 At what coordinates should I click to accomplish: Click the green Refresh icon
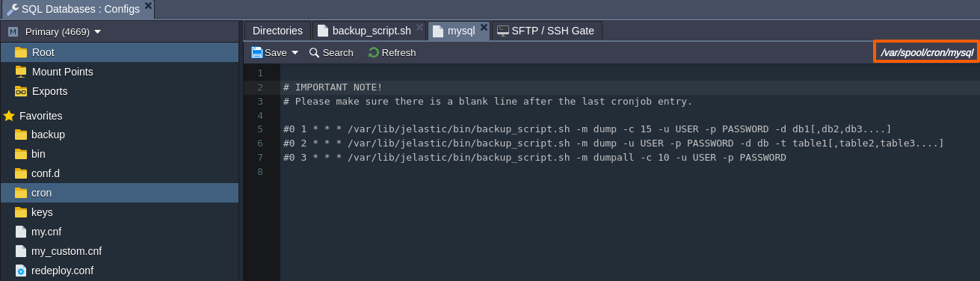373,52
